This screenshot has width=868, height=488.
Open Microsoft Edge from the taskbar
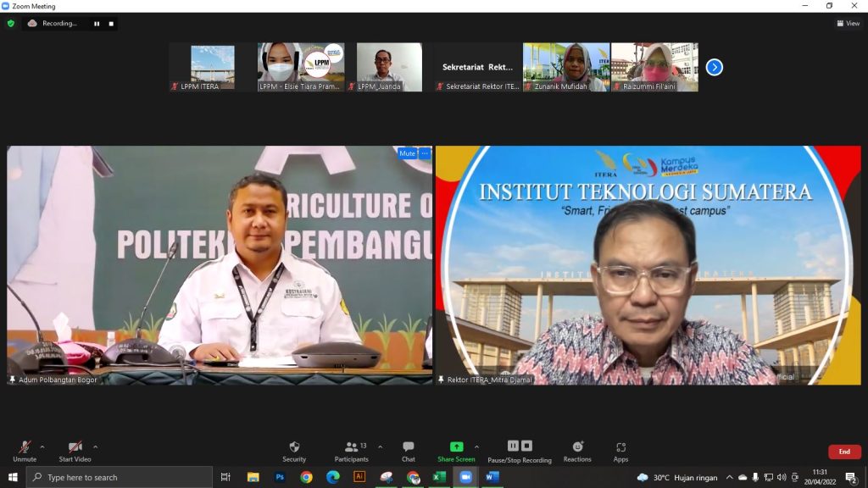pyautogui.click(x=332, y=477)
